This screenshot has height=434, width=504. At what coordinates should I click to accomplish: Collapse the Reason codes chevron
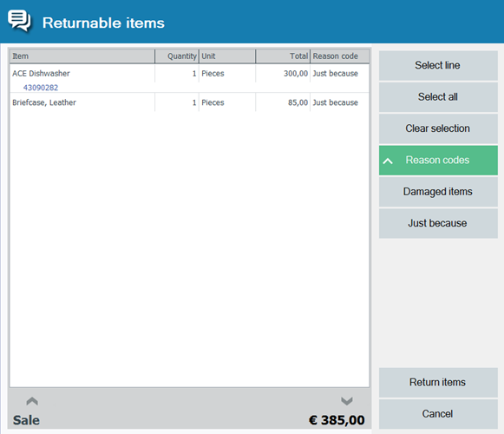[388, 161]
